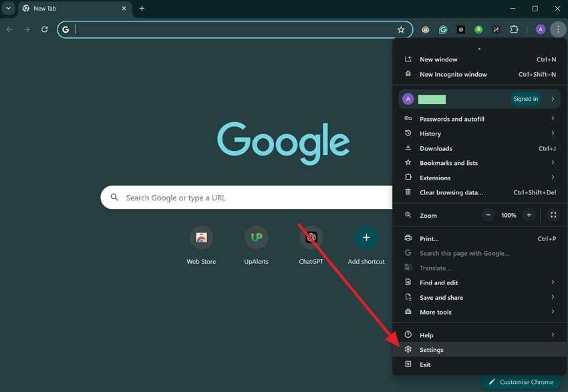Click the green location extension icon
This screenshot has width=568, height=392.
click(478, 29)
